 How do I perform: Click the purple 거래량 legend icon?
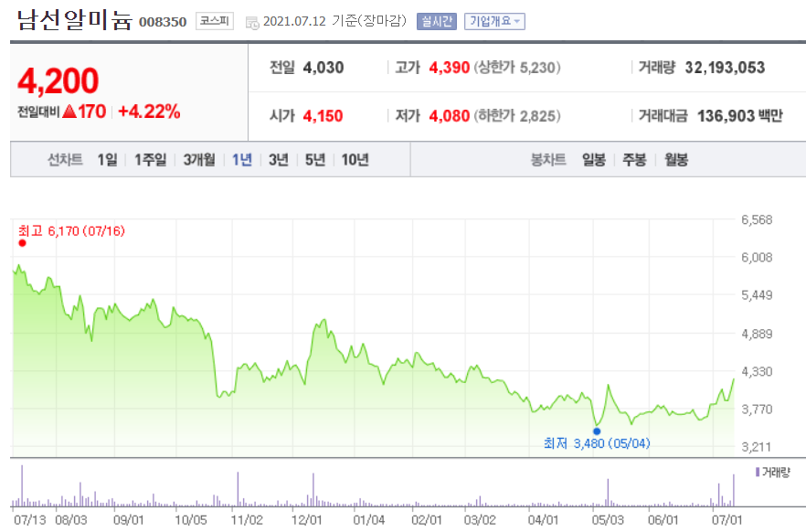[x=758, y=473]
